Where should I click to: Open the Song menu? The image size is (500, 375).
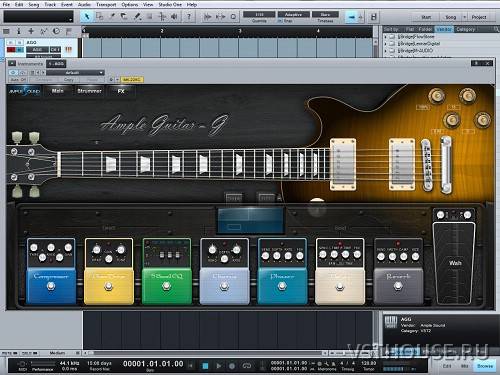coord(34,5)
